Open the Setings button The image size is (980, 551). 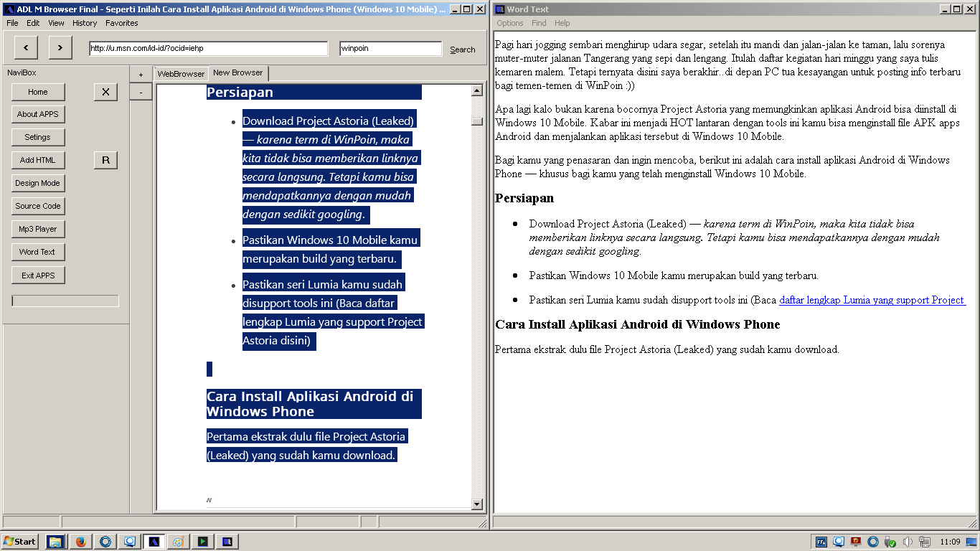[x=38, y=137]
